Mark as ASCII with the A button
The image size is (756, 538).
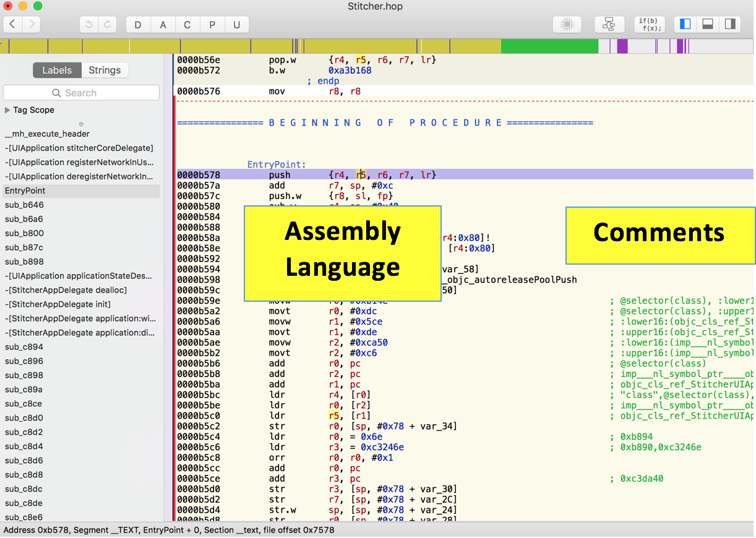163,25
